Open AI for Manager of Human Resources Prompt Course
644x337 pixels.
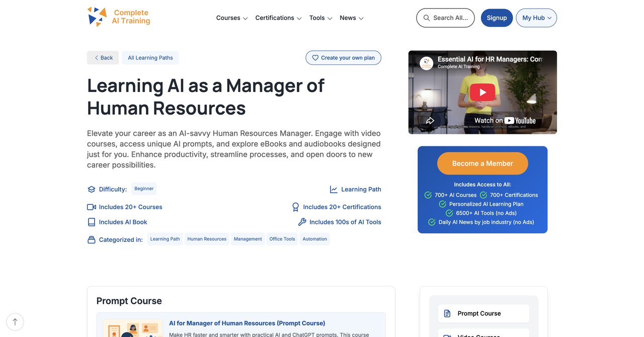tap(247, 323)
